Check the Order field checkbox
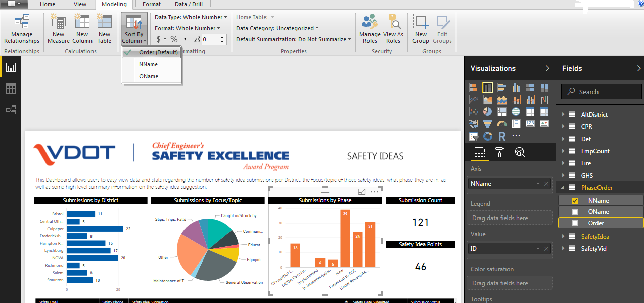Screen dimensions: 644x303 (575, 223)
